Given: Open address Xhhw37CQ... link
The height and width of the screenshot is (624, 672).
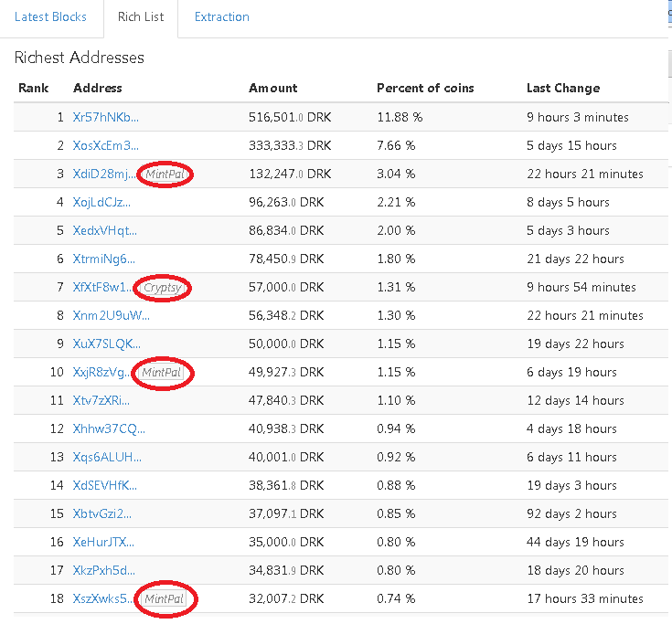Looking at the screenshot, I should coord(109,428).
